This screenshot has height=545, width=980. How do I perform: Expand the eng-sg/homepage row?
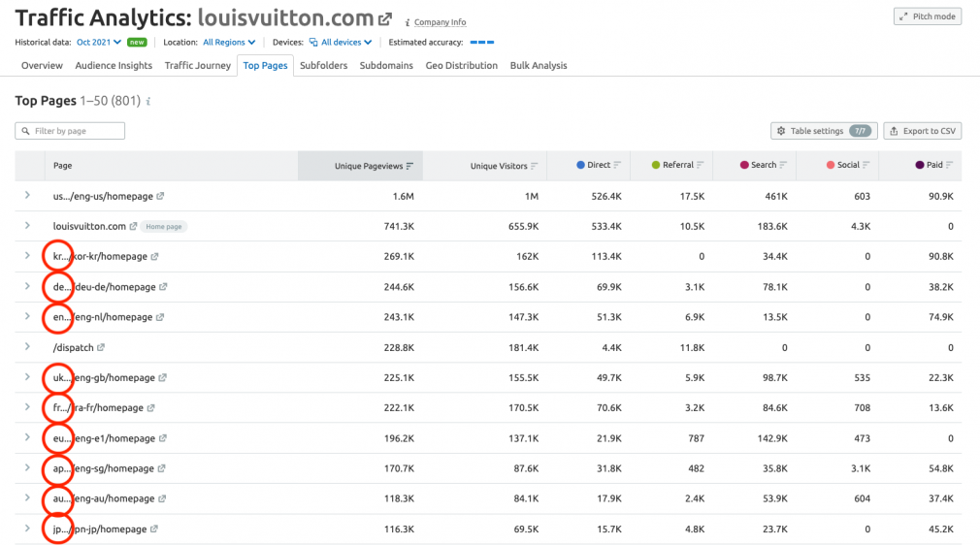pyautogui.click(x=27, y=467)
